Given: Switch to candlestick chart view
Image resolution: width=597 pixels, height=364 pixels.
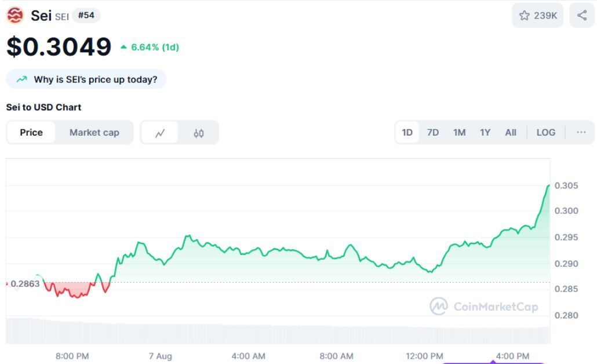Looking at the screenshot, I should (x=199, y=132).
